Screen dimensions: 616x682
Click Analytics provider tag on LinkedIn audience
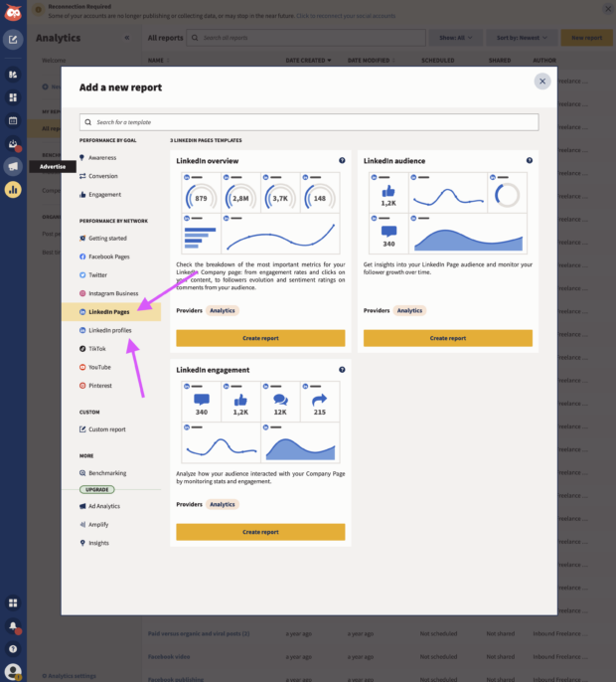(x=409, y=310)
